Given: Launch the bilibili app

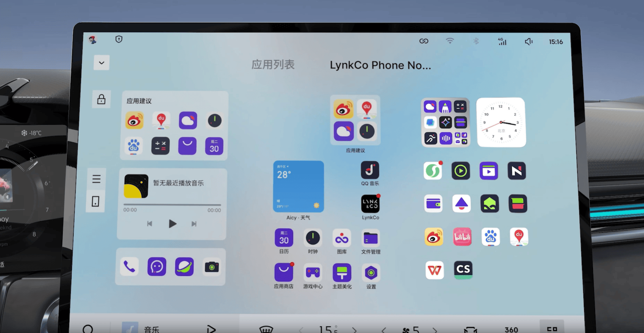Looking at the screenshot, I should tap(462, 237).
